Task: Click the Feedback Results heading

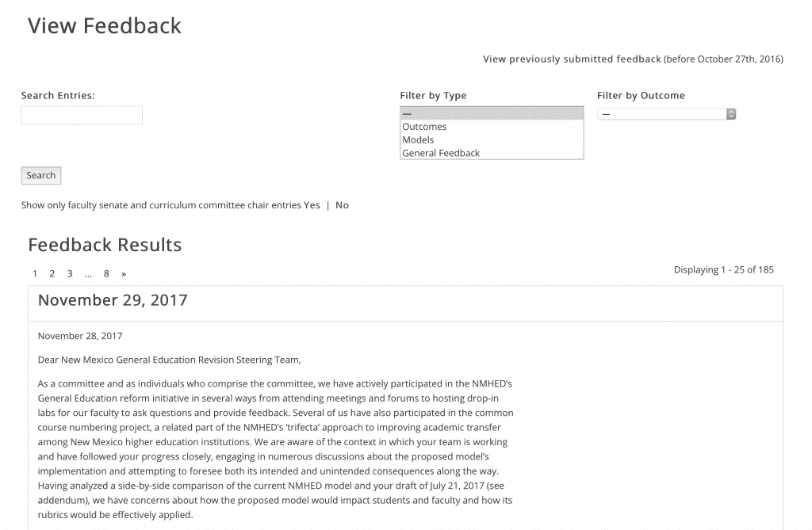Action: click(105, 245)
